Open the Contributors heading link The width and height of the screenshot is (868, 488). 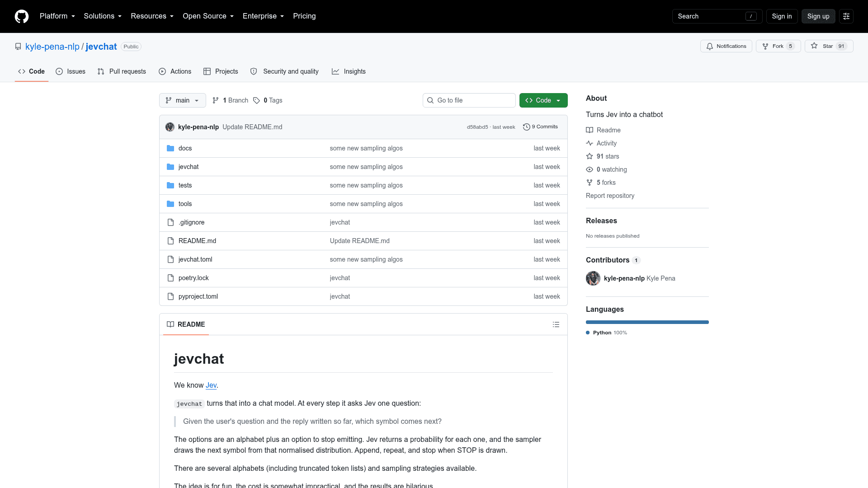613,260
